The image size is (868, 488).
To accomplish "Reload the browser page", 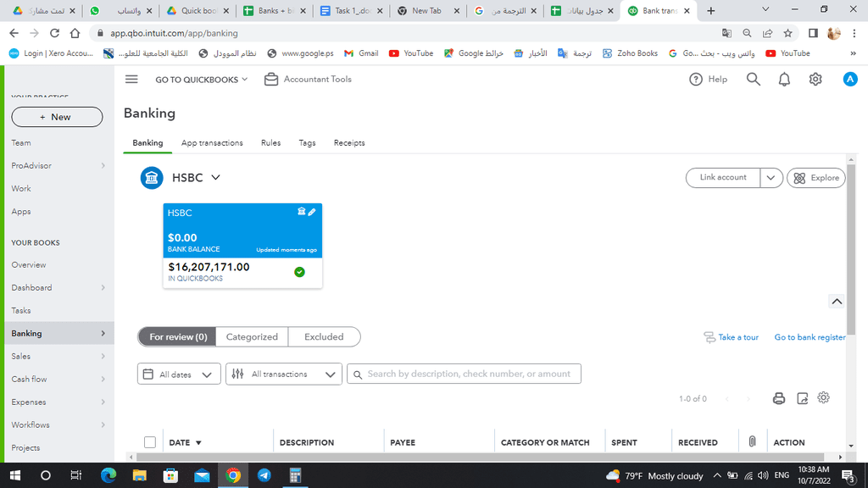I will pos(54,33).
